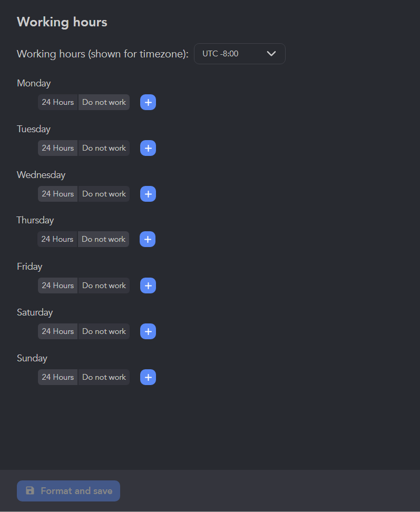420x512 pixels.
Task: Add a time range for Saturday
Action: 148,331
